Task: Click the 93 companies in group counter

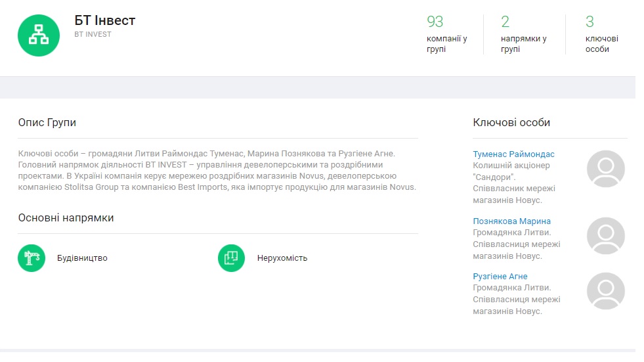Action: pos(435,22)
